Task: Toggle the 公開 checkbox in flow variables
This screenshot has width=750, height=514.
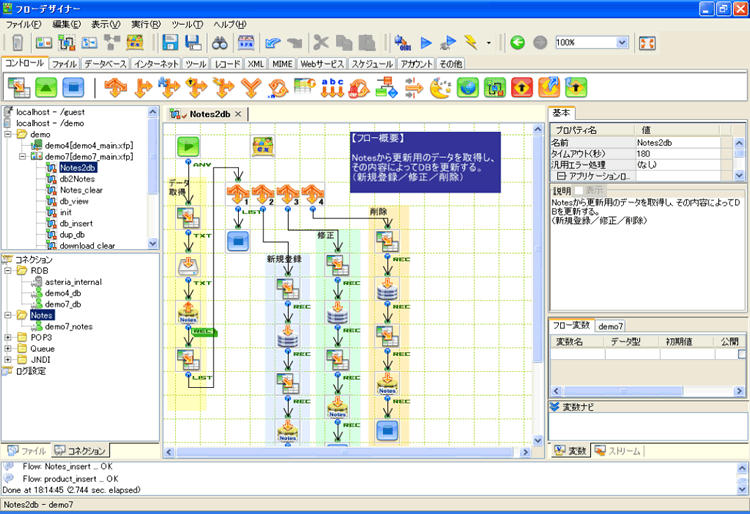Action: point(741,354)
